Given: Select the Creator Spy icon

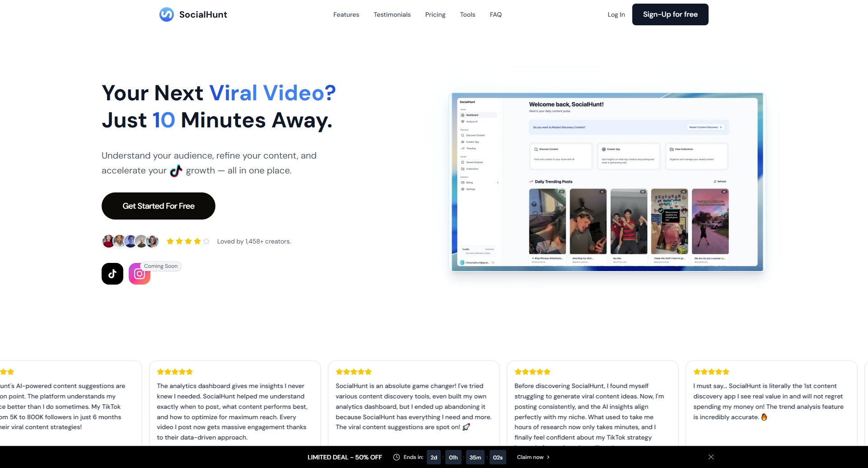Looking at the screenshot, I should pyautogui.click(x=462, y=142).
